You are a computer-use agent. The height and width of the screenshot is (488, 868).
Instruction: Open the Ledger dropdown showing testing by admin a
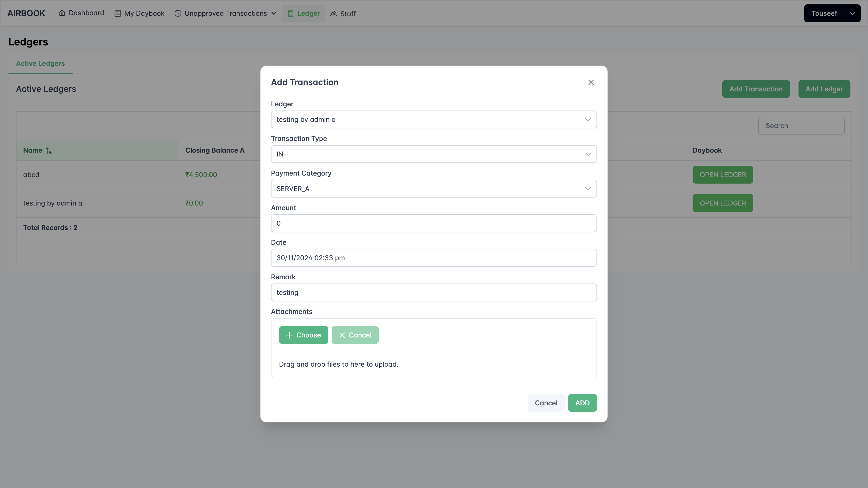click(588, 119)
